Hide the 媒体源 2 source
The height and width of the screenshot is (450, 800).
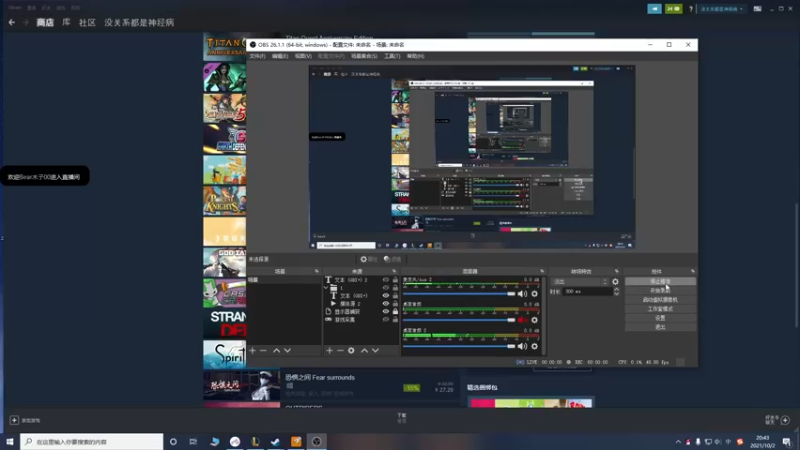[386, 304]
